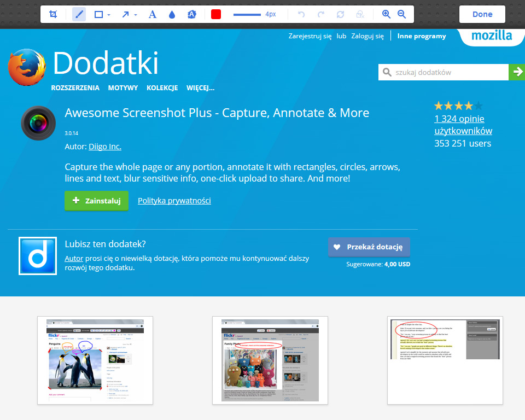Select the text highlight badge tool
The height and width of the screenshot is (420, 525).
(x=192, y=14)
